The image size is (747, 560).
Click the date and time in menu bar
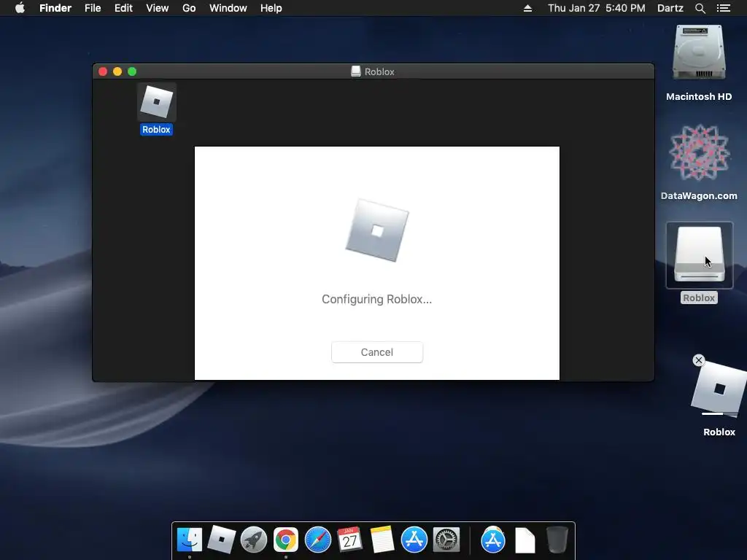click(x=597, y=8)
